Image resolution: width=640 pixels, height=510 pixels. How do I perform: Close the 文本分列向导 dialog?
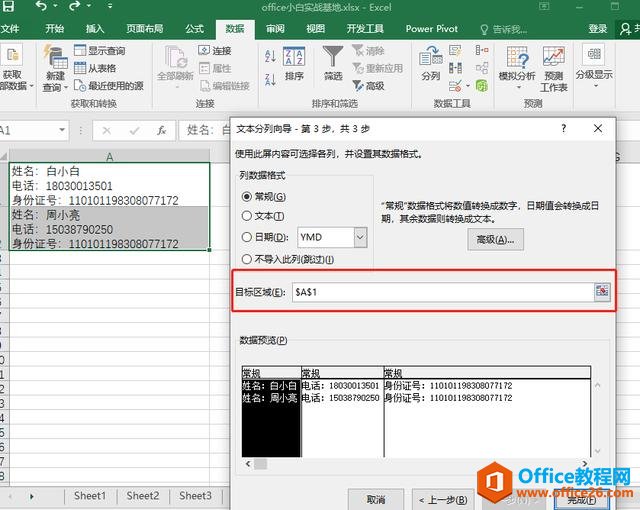click(598, 129)
